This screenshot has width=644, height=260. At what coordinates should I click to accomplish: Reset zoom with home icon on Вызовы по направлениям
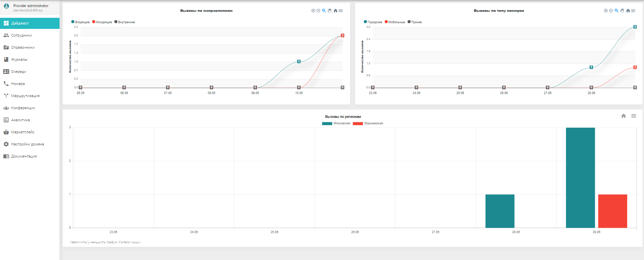(335, 11)
